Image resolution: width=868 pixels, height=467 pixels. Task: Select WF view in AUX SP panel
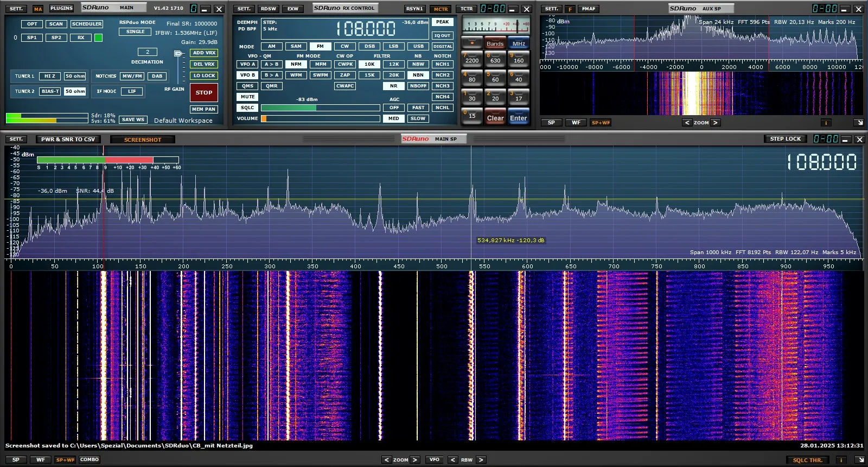(x=576, y=123)
